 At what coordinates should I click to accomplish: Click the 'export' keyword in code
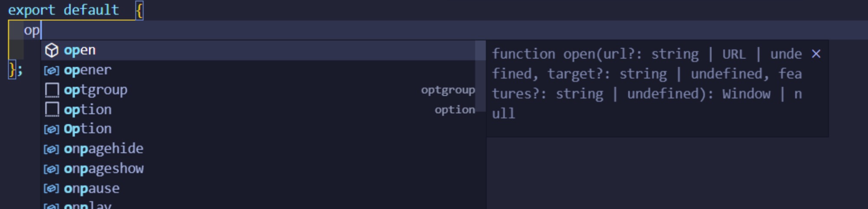pos(32,10)
